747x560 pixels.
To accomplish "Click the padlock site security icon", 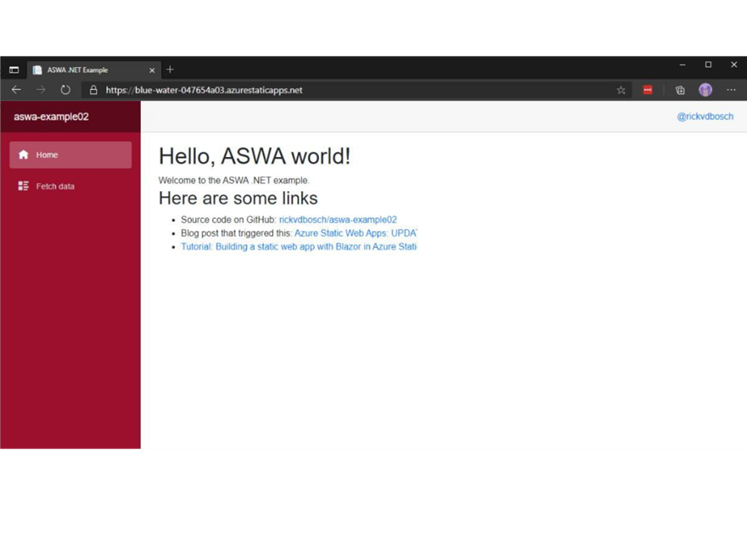I will coord(93,90).
